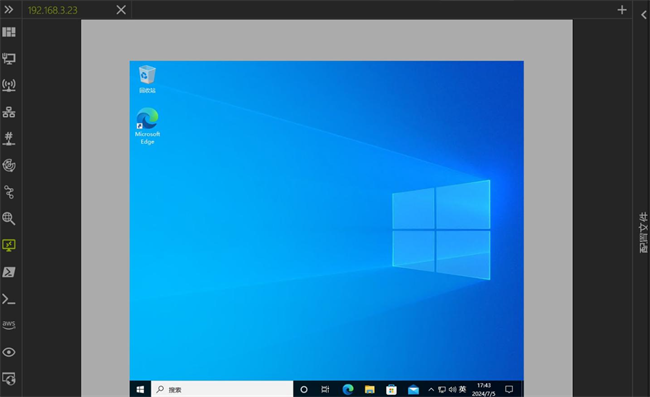Viewport: 650px width, 397px height.
Task: Open the Windows Start menu in remote session
Action: pyautogui.click(x=140, y=389)
